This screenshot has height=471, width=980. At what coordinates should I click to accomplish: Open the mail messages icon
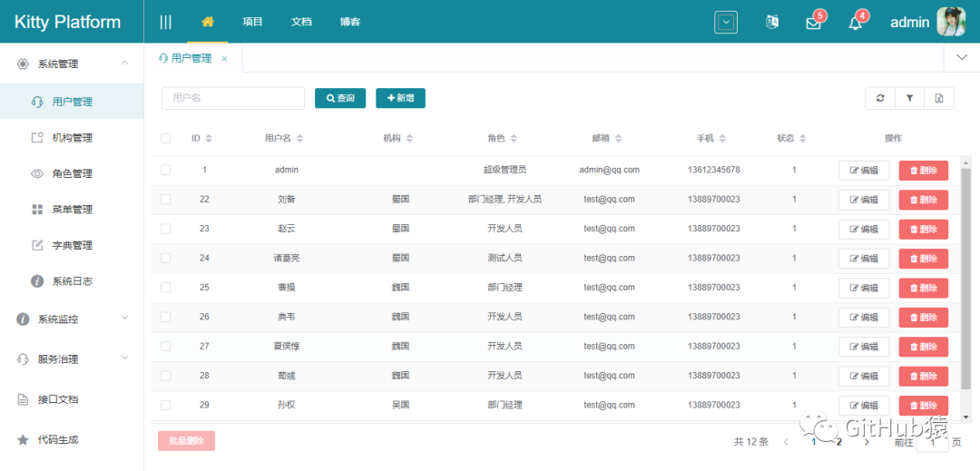point(813,23)
